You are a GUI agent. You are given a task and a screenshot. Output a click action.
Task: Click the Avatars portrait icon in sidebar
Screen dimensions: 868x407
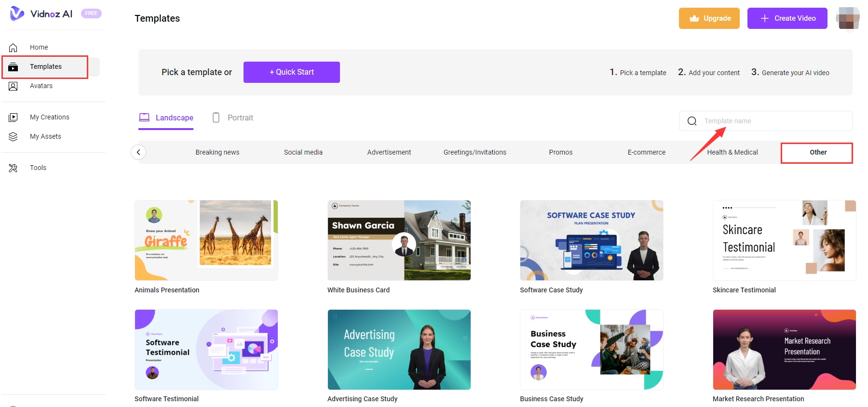click(13, 86)
